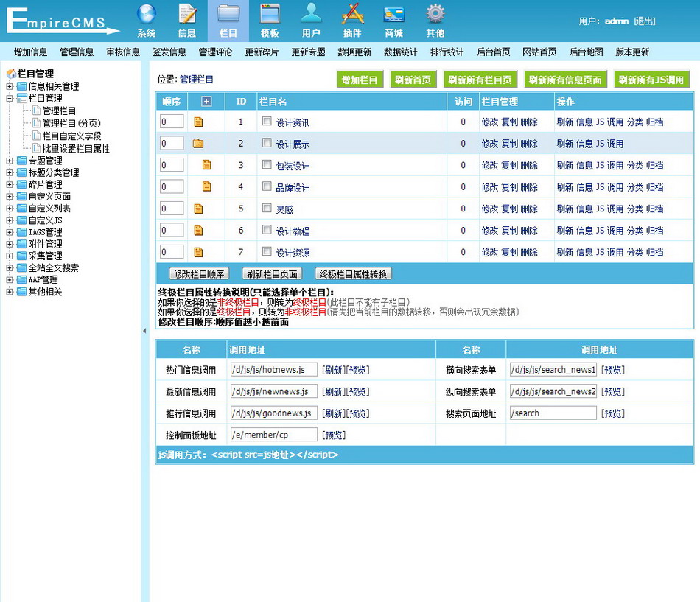Open 数据更新 menu item
The height and width of the screenshot is (602, 700).
click(x=354, y=52)
